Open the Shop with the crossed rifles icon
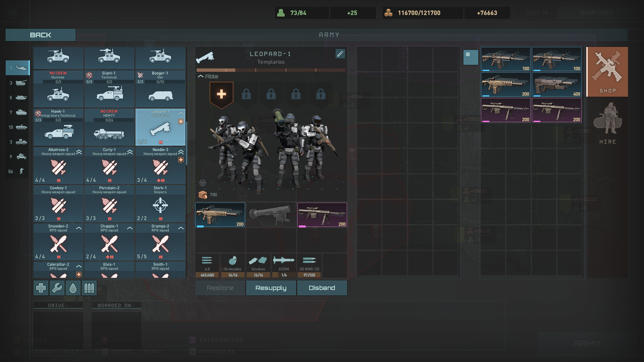The height and width of the screenshot is (362, 644). [x=606, y=71]
